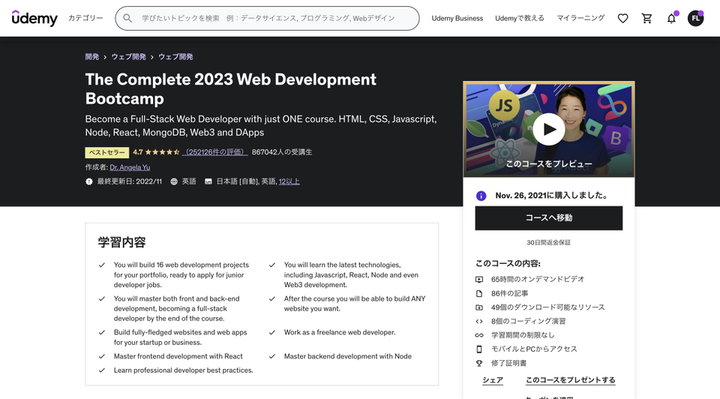Click the 開発 breadcrumb link
The height and width of the screenshot is (399, 720).
click(92, 57)
